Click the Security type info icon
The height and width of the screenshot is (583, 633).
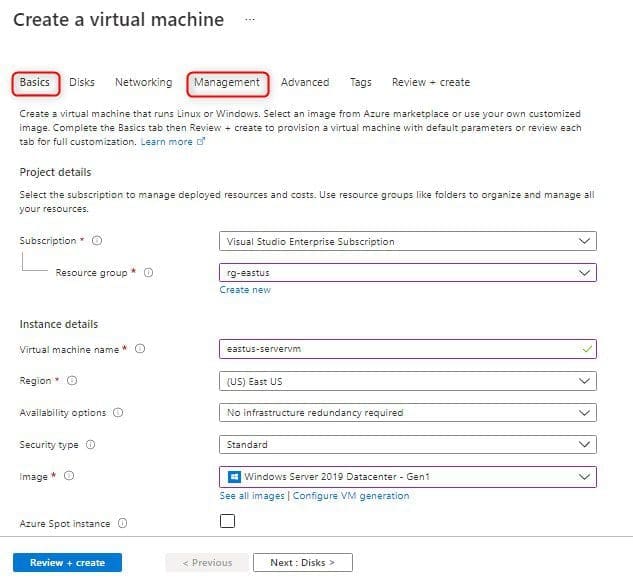90,445
